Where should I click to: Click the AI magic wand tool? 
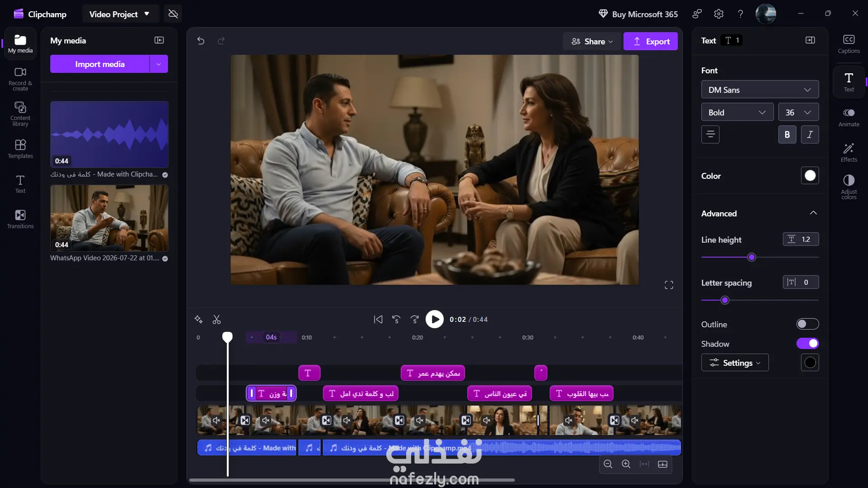point(198,320)
